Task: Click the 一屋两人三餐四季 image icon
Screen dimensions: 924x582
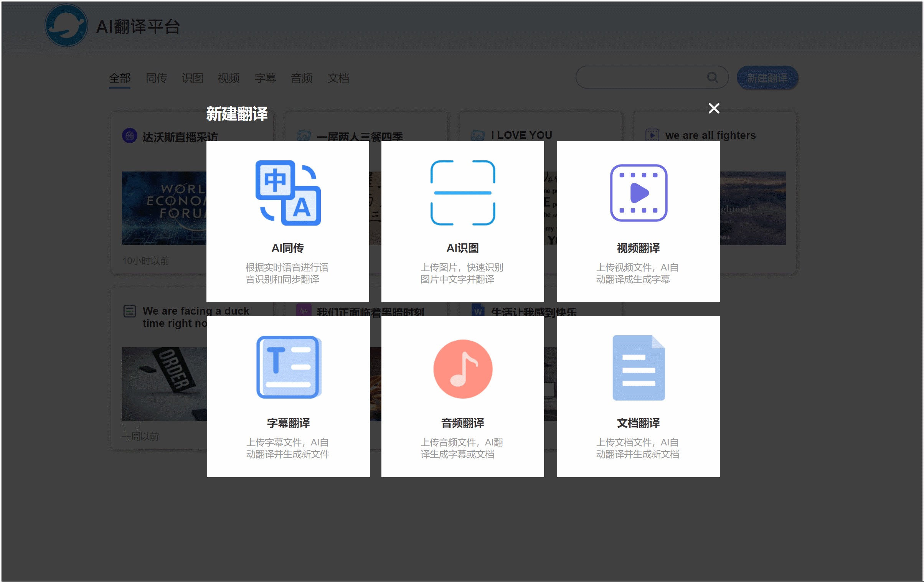Action: pos(304,135)
